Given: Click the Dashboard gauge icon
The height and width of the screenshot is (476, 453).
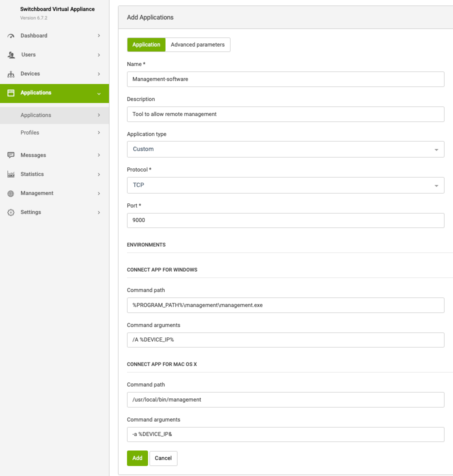Looking at the screenshot, I should [x=11, y=36].
